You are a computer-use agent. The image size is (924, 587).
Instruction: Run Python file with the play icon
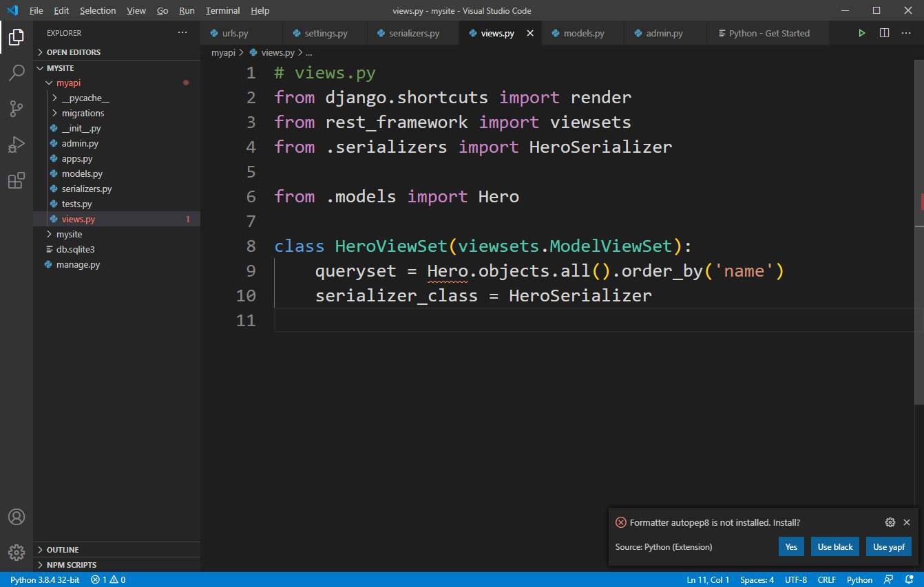(861, 33)
